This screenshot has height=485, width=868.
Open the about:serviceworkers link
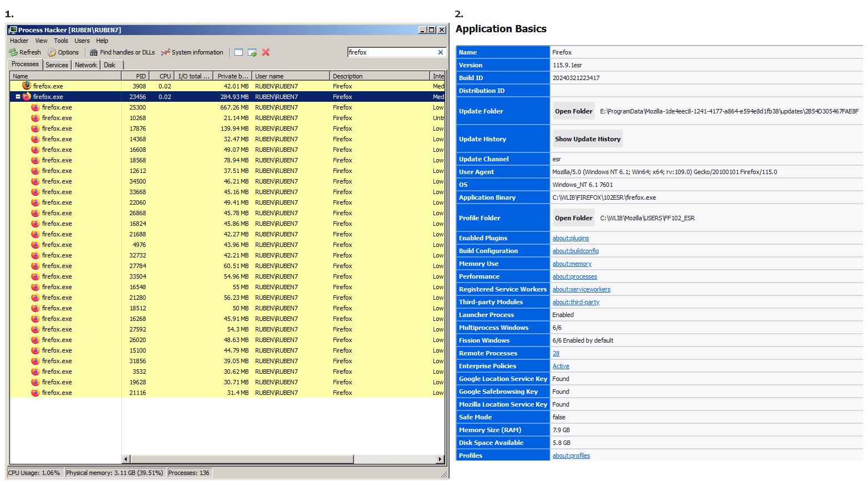(582, 289)
